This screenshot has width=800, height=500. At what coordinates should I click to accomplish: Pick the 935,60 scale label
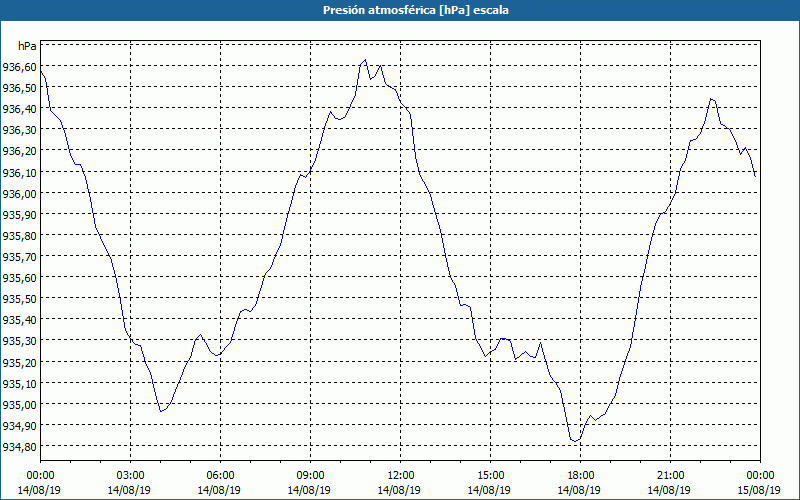(19, 278)
